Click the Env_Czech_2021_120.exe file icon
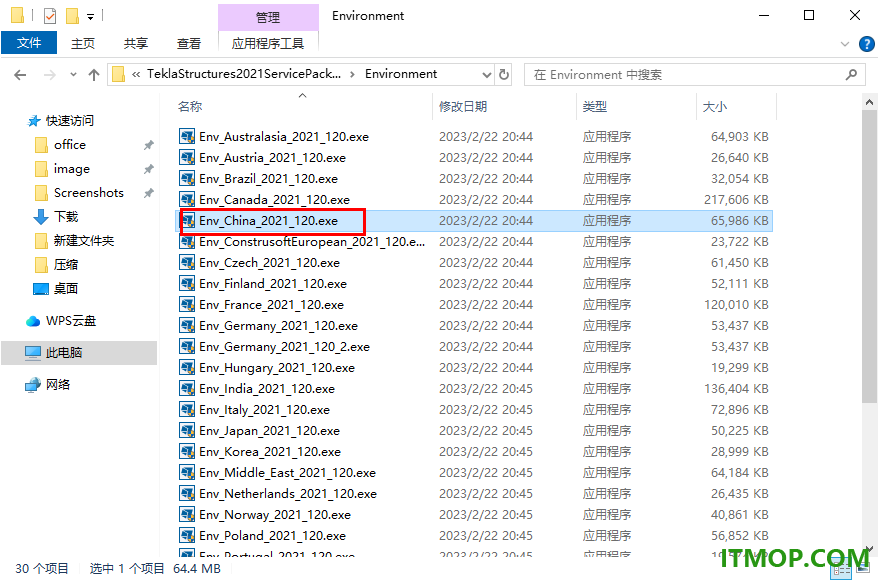 pos(187,262)
